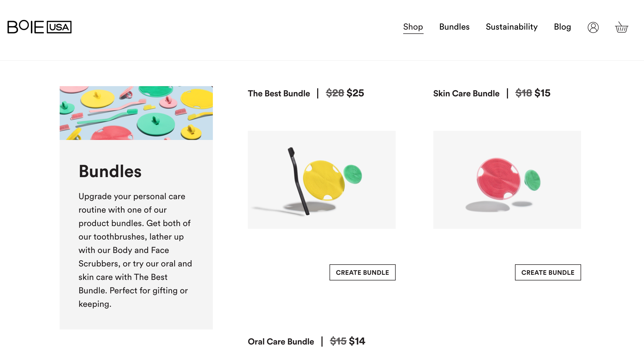
Task: Click the Skin Care Bundle product image
Action: [507, 180]
